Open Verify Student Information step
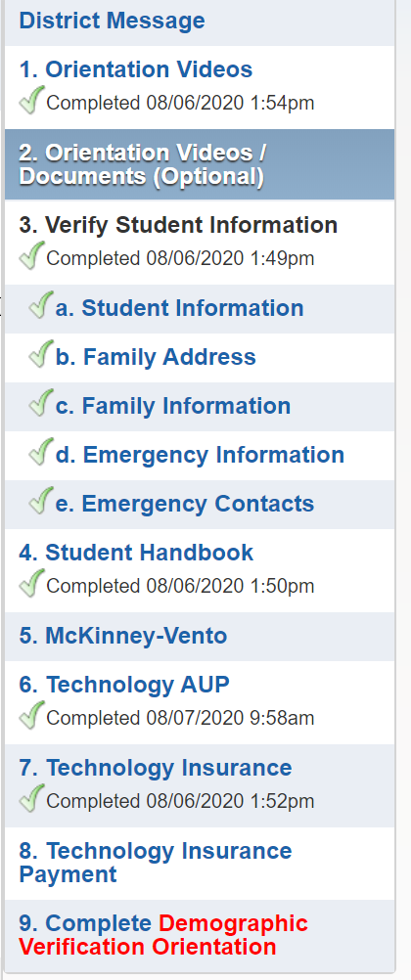The image size is (411, 980). pos(178,224)
